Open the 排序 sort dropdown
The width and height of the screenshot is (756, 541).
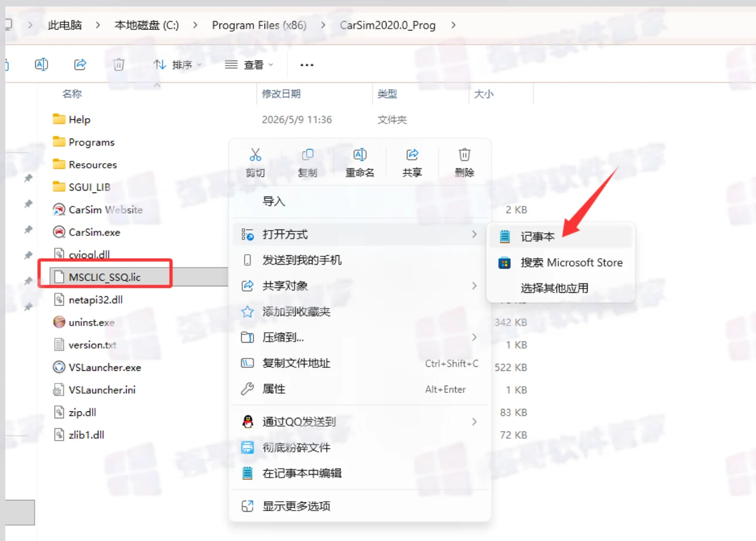pos(178,65)
